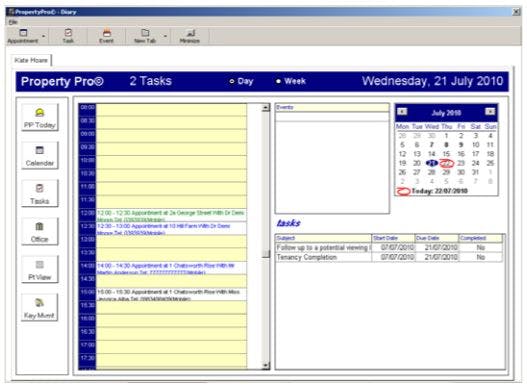Select the Tenancy Completion task
Viewport: 527px width, 387px height.
pos(323,257)
